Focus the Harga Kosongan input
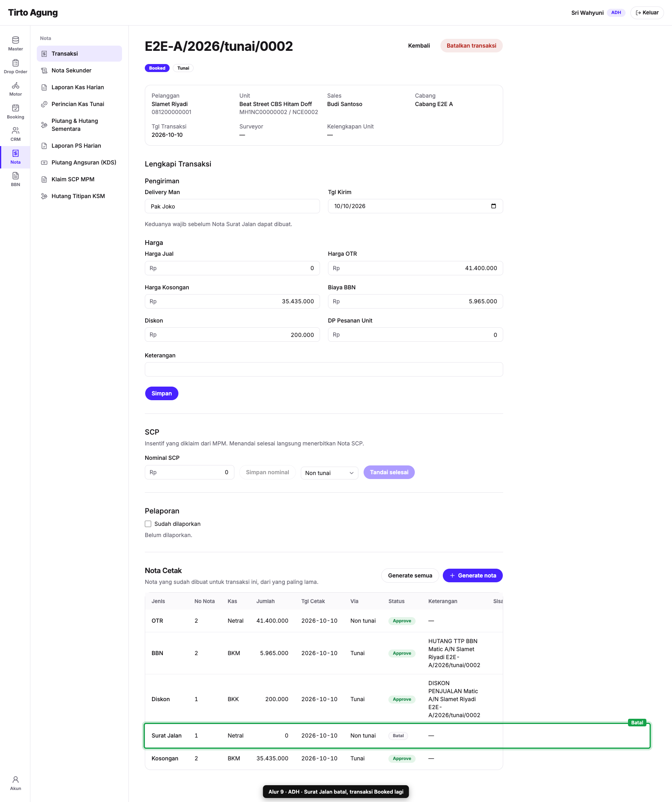 [x=232, y=301]
